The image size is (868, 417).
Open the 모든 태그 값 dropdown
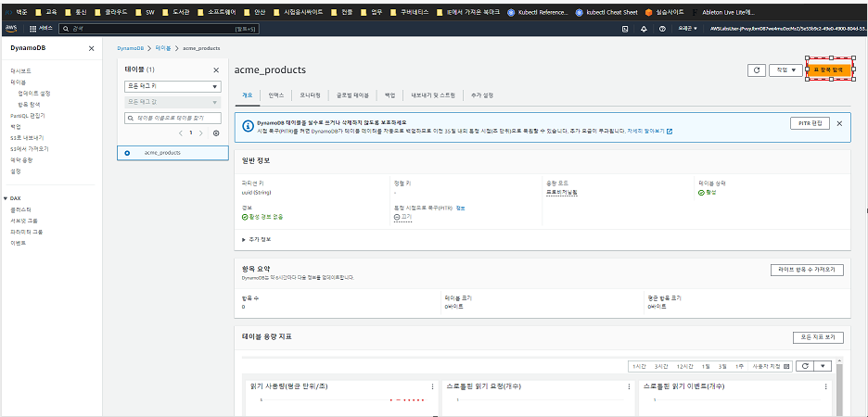[172, 102]
